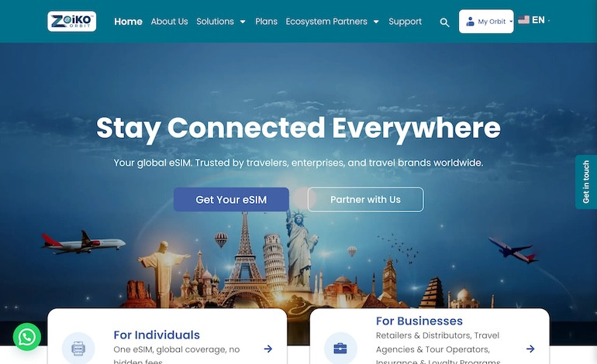Click the user icon in My Orbit
This screenshot has width=597, height=364.
470,22
